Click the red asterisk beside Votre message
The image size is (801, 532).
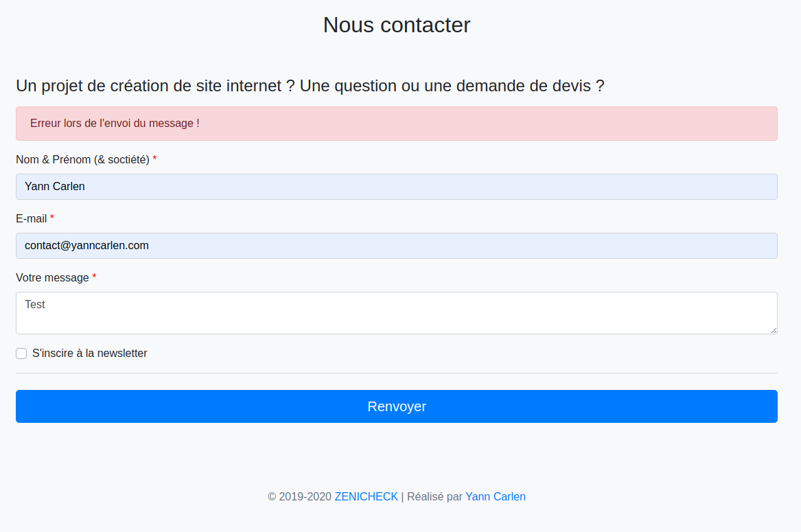94,277
